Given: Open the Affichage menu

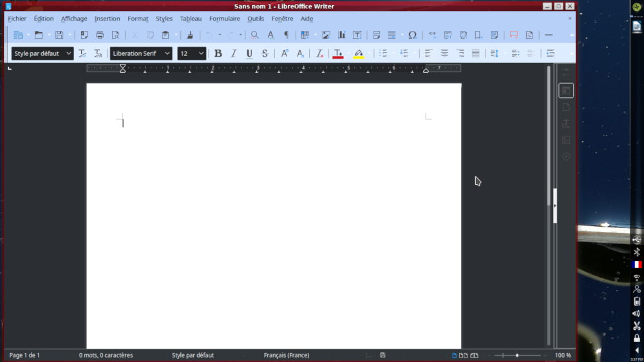Looking at the screenshot, I should coord(74,19).
